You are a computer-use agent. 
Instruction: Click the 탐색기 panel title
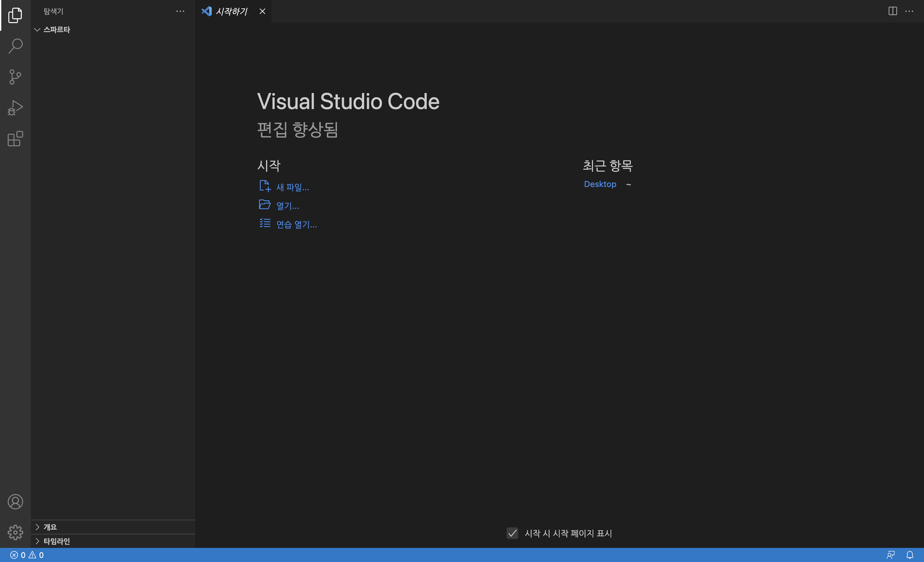54,11
